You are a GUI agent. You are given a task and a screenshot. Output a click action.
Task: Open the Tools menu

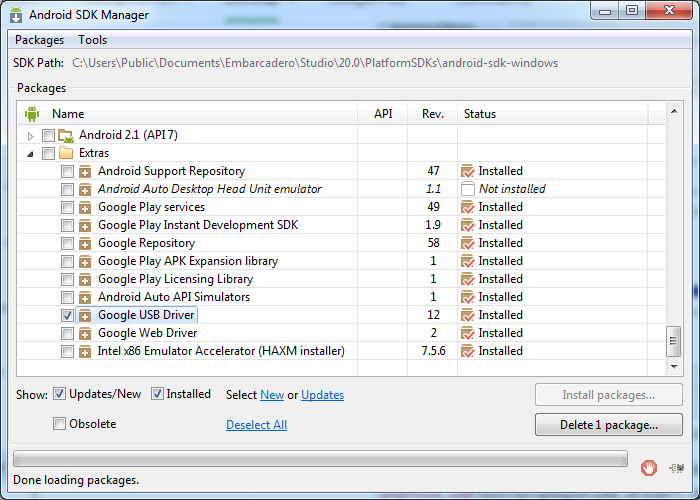[x=92, y=40]
